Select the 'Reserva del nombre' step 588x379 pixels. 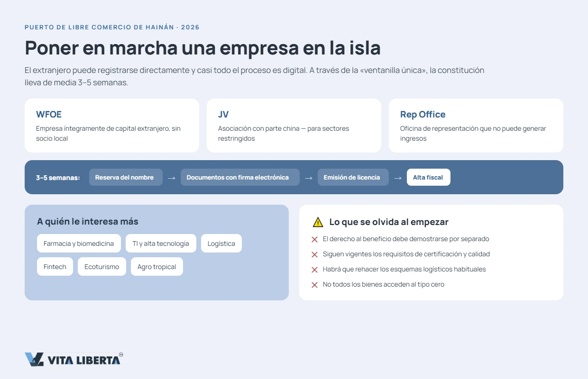[126, 177]
